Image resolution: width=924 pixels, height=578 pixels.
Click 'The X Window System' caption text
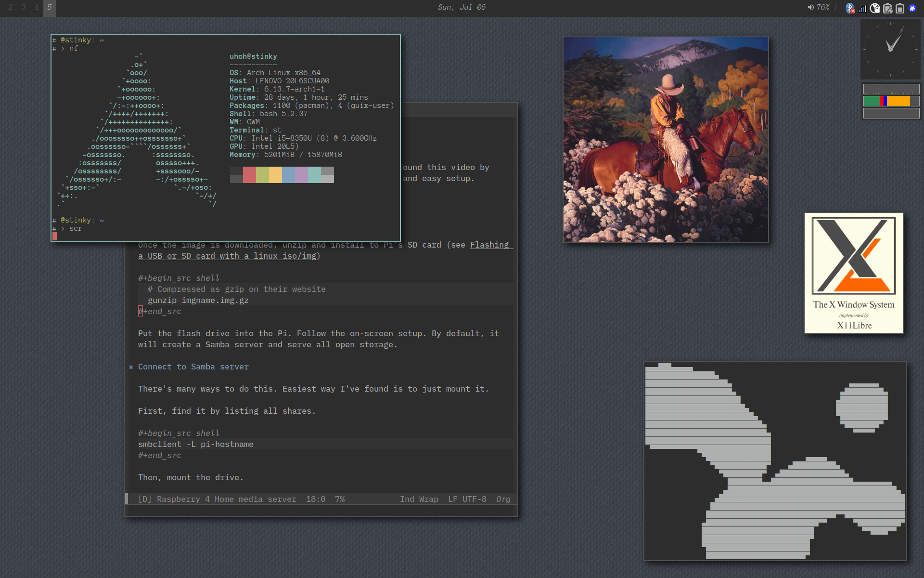[x=854, y=304]
